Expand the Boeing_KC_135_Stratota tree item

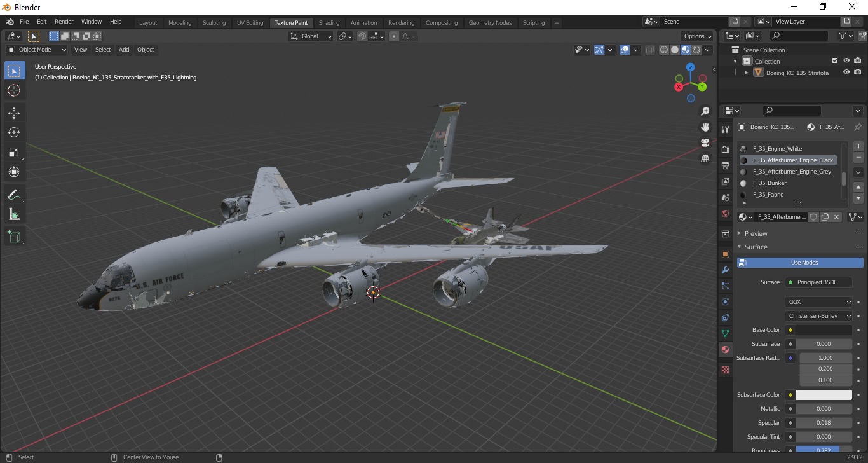tap(747, 73)
